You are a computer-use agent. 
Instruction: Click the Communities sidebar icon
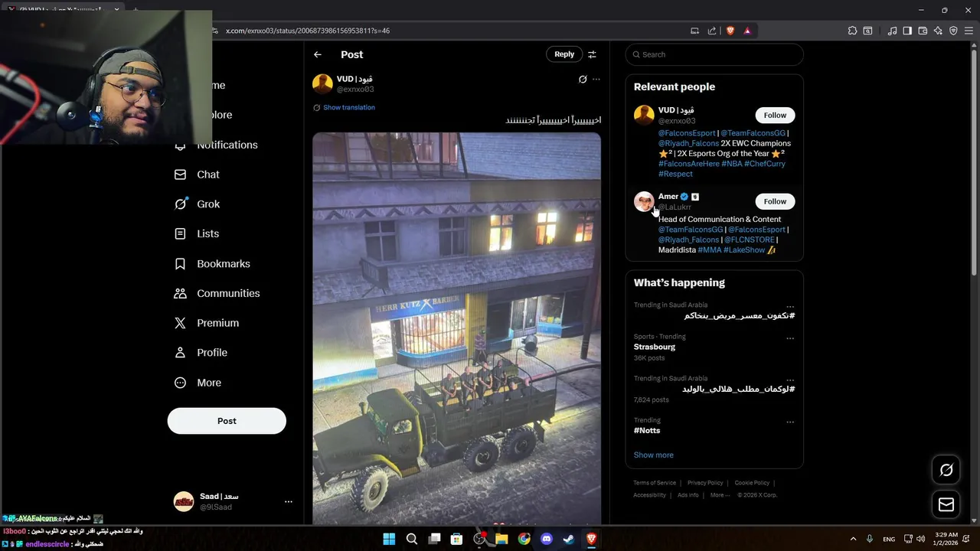tap(180, 293)
